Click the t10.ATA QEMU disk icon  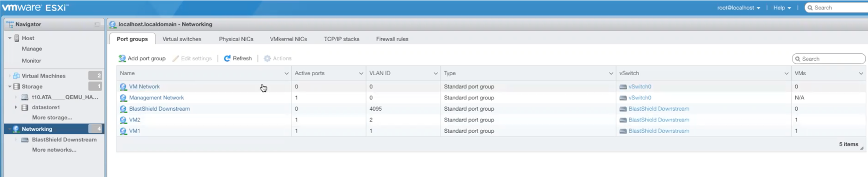[25, 97]
